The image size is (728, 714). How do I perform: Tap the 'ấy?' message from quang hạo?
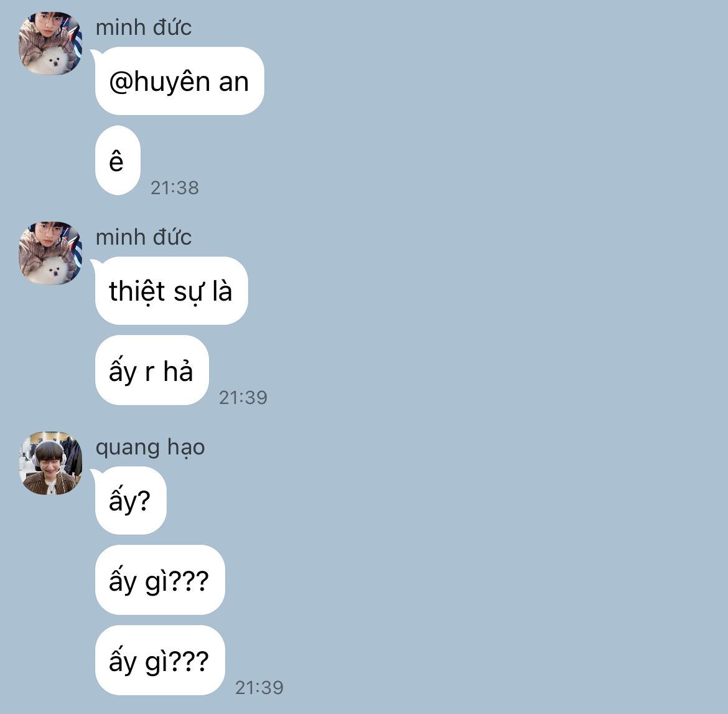(x=131, y=500)
